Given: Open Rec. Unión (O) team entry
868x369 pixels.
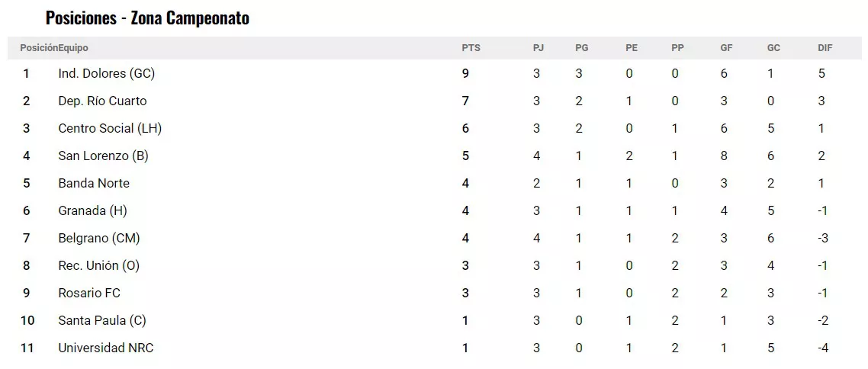Looking at the screenshot, I should (99, 266).
